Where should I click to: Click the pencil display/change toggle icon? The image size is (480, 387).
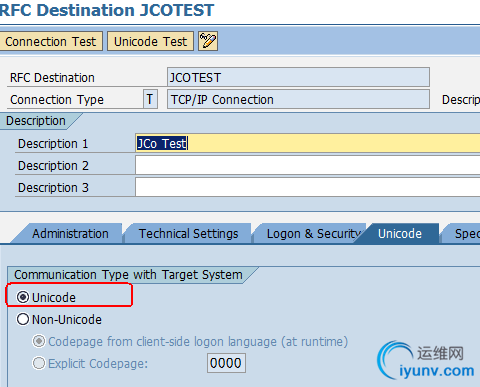tap(208, 41)
